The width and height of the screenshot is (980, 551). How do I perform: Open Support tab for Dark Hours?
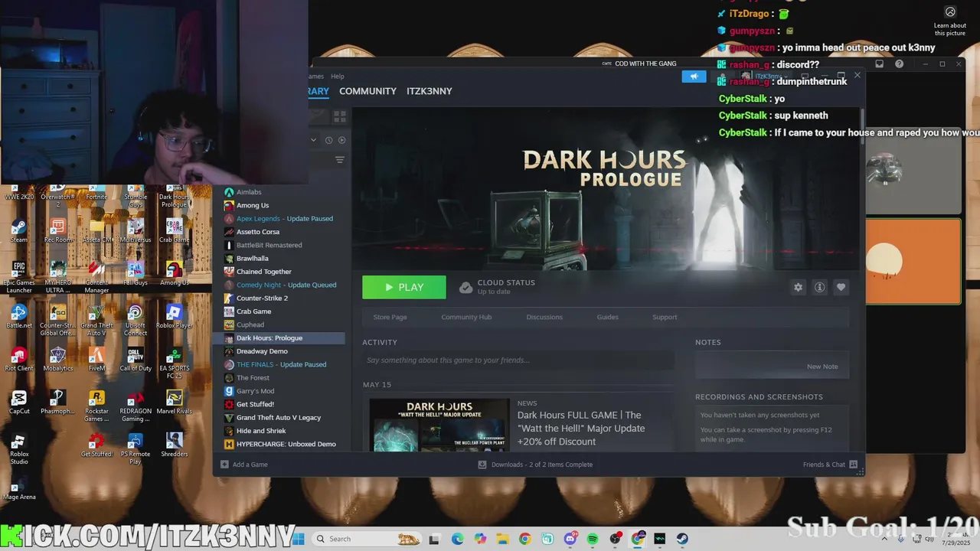tap(665, 317)
